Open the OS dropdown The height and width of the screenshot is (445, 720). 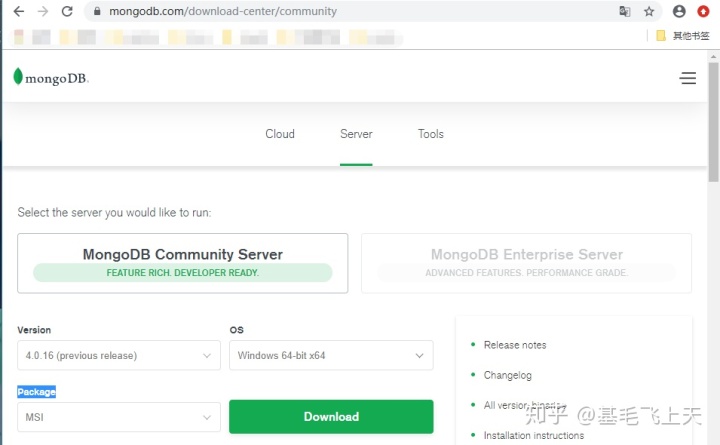331,355
